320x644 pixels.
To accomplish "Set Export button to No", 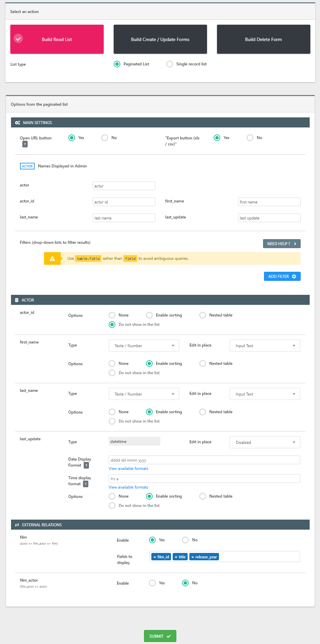I will tap(250, 138).
